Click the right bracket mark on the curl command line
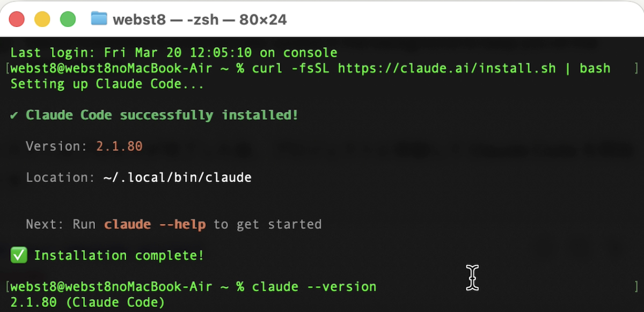The height and width of the screenshot is (312, 644). point(636,68)
